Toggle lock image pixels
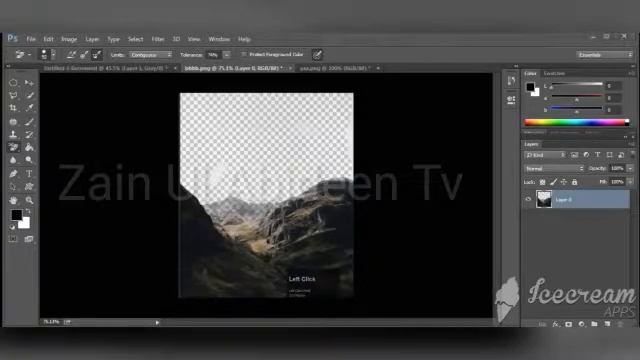Image resolution: width=640 pixels, height=360 pixels. tap(553, 182)
